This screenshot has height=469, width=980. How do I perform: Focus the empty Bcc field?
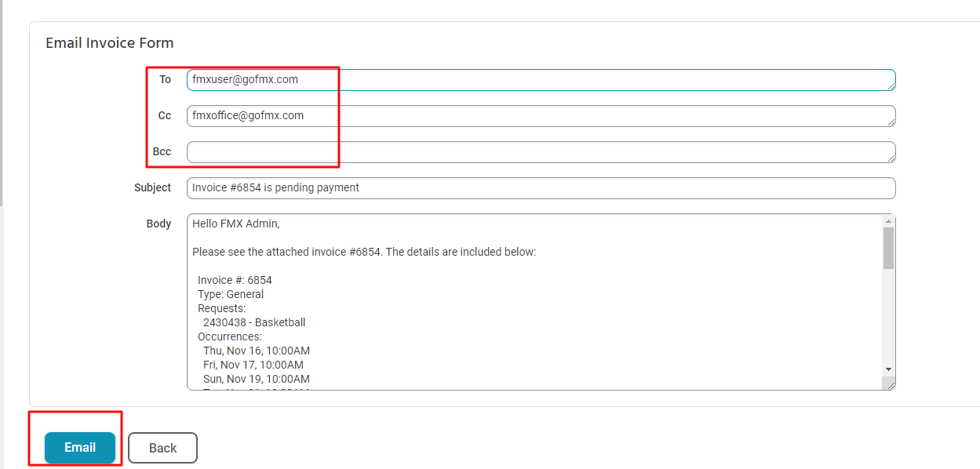click(540, 152)
